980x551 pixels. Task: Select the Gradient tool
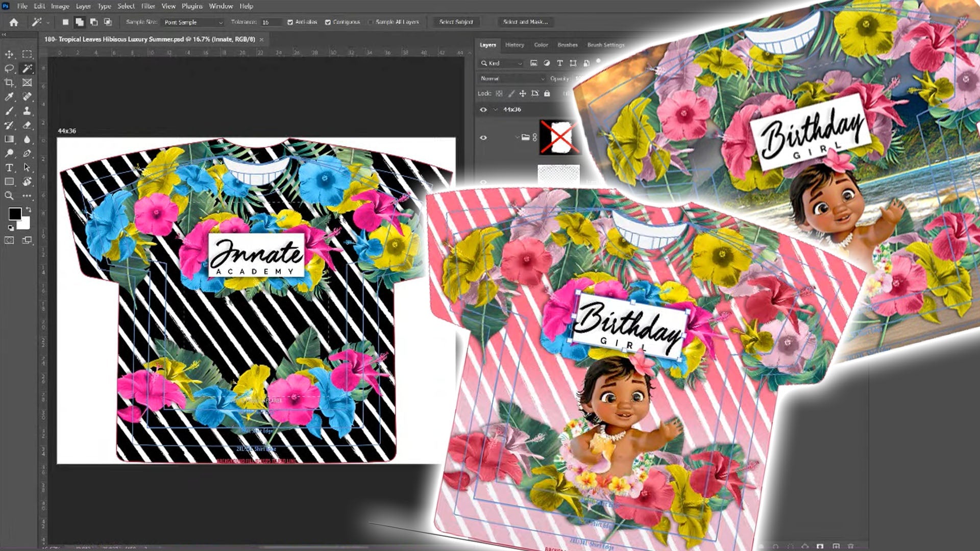[x=9, y=138]
